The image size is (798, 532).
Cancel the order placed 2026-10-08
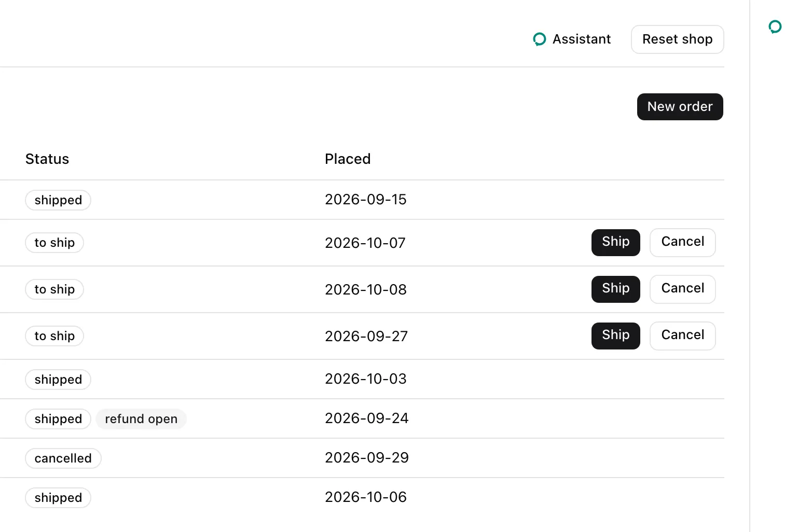point(682,289)
